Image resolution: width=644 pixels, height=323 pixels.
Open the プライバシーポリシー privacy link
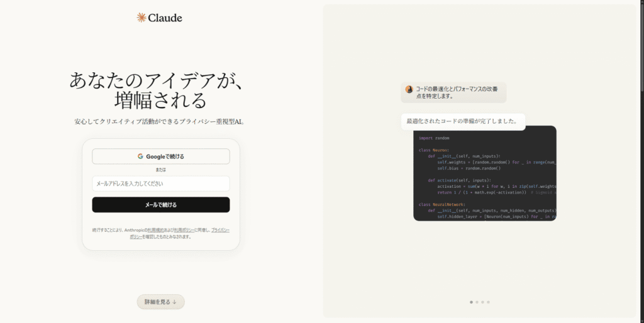pyautogui.click(x=220, y=230)
